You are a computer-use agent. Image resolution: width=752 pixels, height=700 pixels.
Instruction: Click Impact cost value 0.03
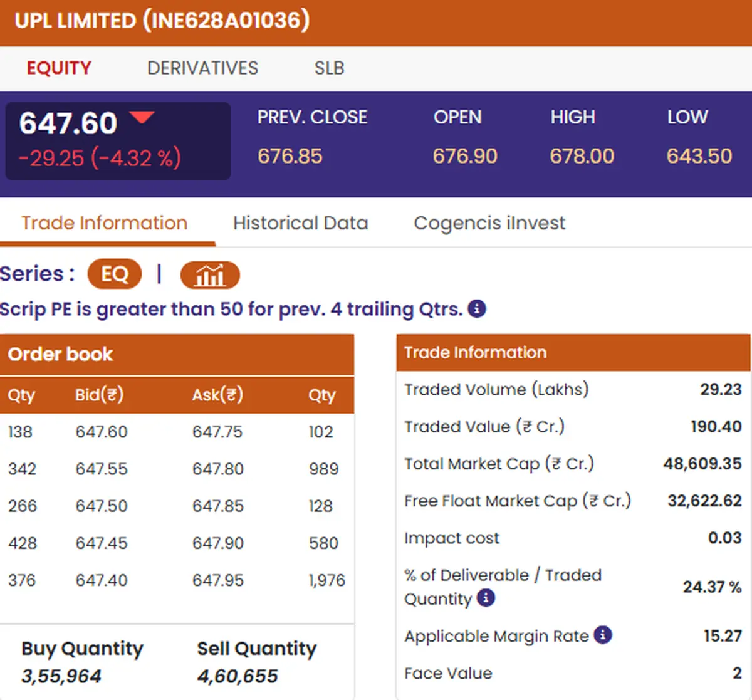click(725, 538)
